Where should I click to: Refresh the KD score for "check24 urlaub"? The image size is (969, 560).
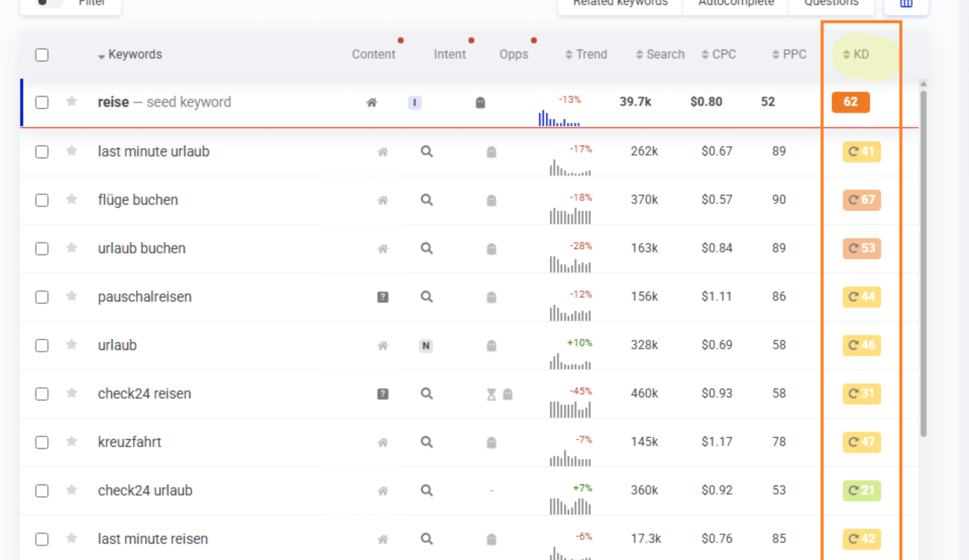[x=853, y=490]
